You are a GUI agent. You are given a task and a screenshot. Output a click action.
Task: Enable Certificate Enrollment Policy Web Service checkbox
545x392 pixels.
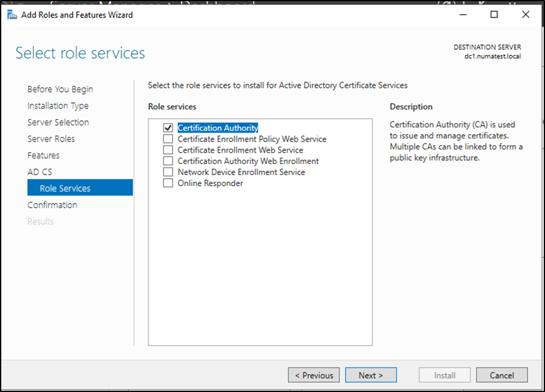(x=167, y=139)
